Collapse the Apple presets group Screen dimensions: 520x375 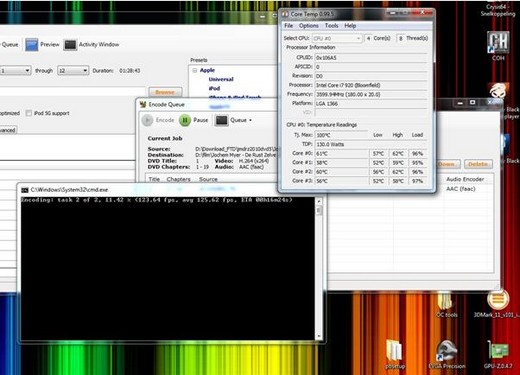coord(195,70)
